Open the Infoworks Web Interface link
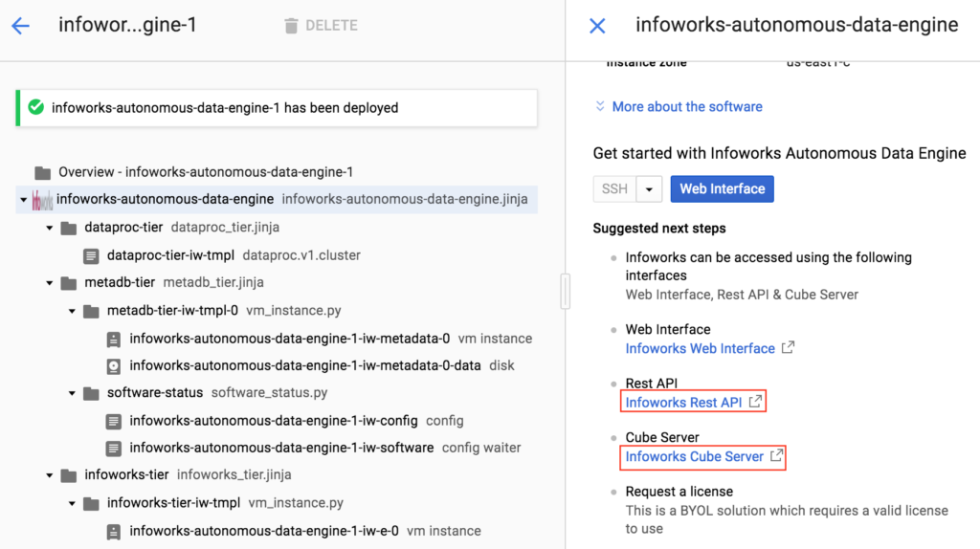Screen dimensions: 980x549 click(700, 348)
